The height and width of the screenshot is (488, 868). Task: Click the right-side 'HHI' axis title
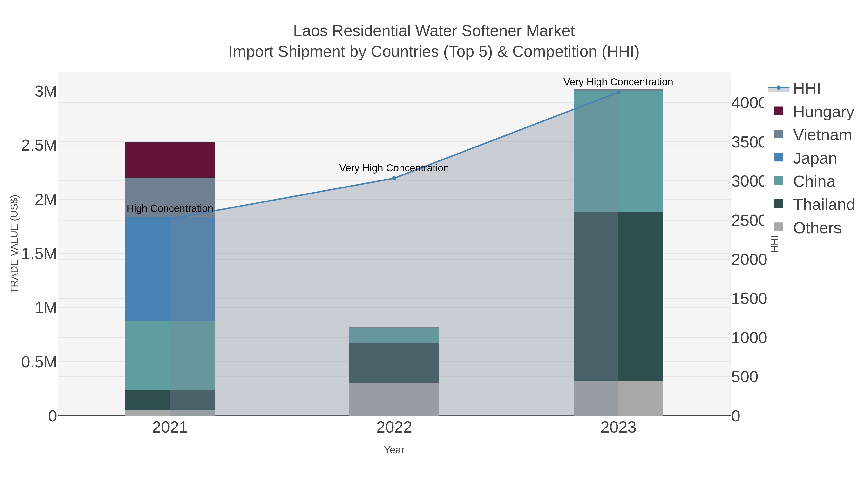point(775,244)
